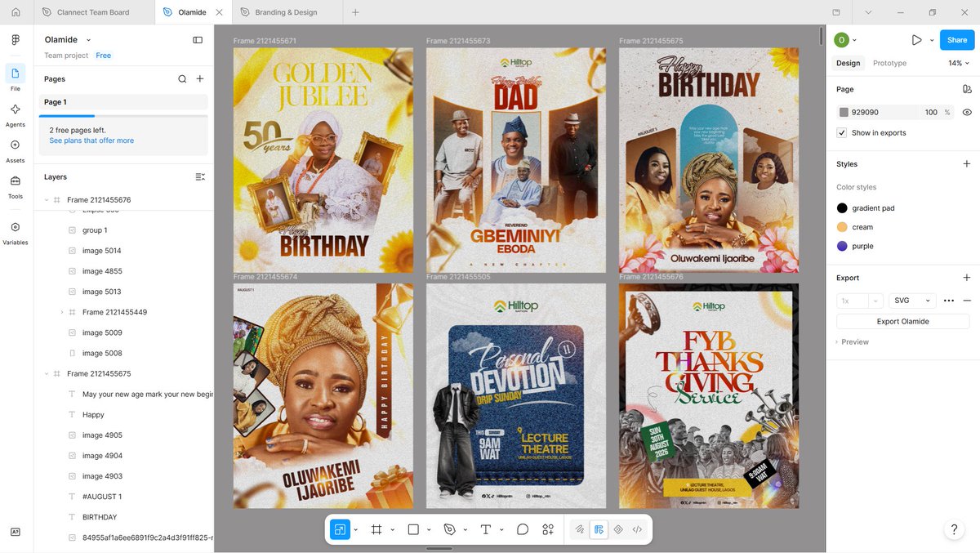Select the Move tool in bottom toolbar
Image resolution: width=980 pixels, height=553 pixels.
340,529
